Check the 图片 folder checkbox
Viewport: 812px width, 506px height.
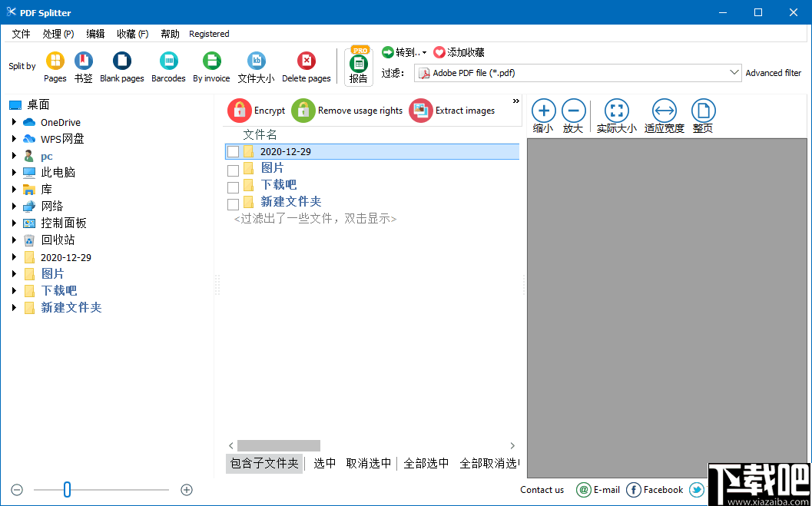coord(233,169)
